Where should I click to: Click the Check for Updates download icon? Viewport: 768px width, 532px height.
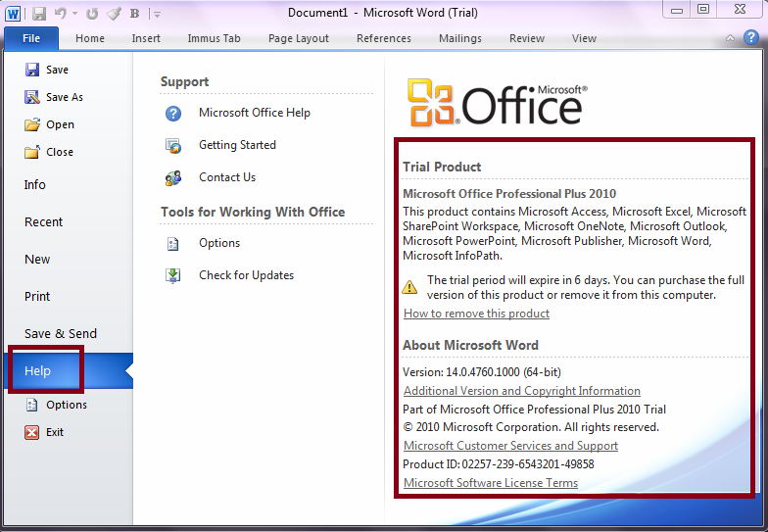tap(173, 276)
